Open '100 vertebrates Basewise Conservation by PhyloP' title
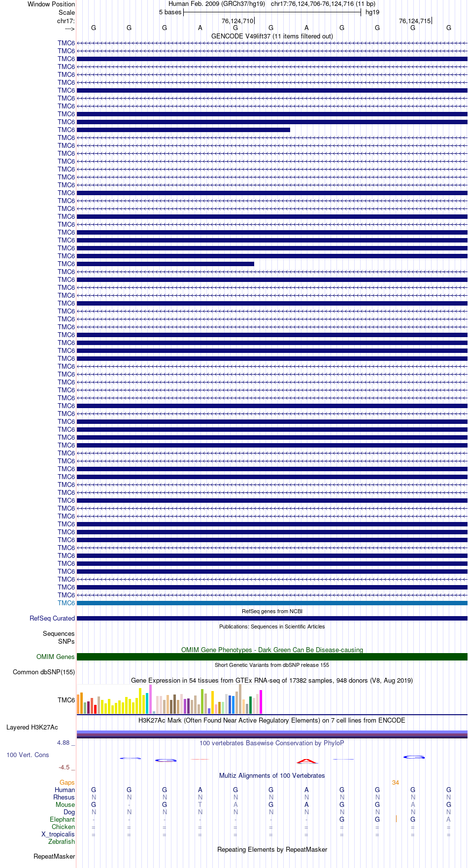This screenshot has width=468, height=868. (x=272, y=743)
